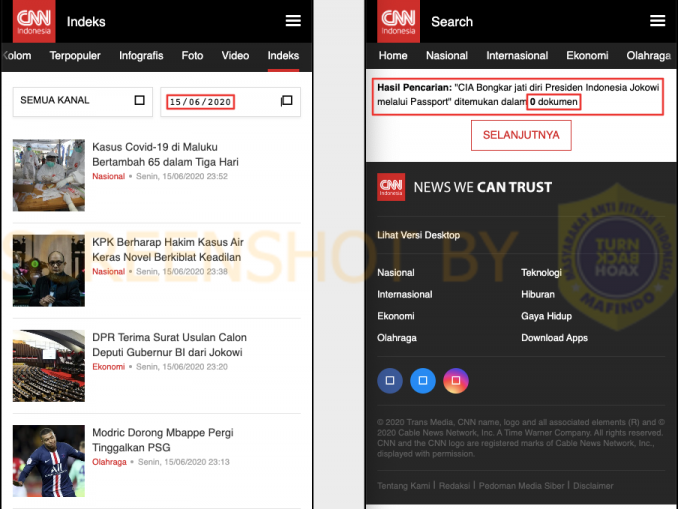Click timestamp Senin, 15/06/2020 23:52
The image size is (678, 509).
[x=182, y=176]
